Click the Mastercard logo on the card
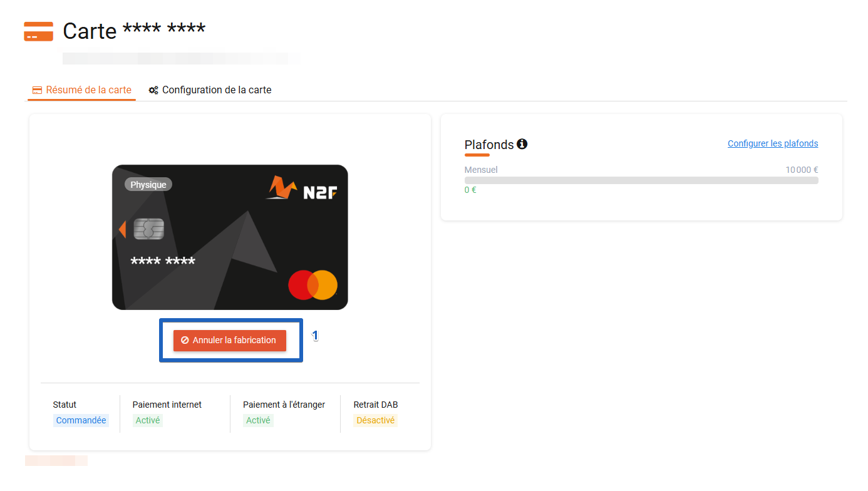The width and height of the screenshot is (868, 491). tap(313, 285)
